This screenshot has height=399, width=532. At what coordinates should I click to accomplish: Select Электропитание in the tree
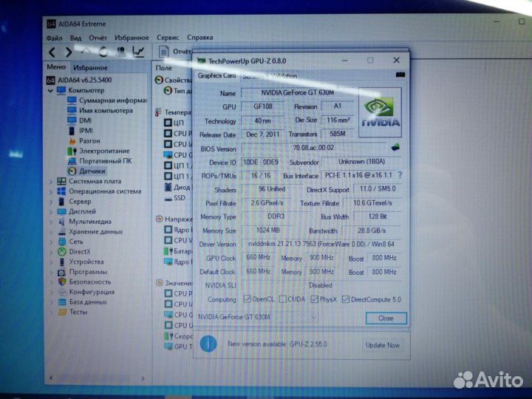98,151
